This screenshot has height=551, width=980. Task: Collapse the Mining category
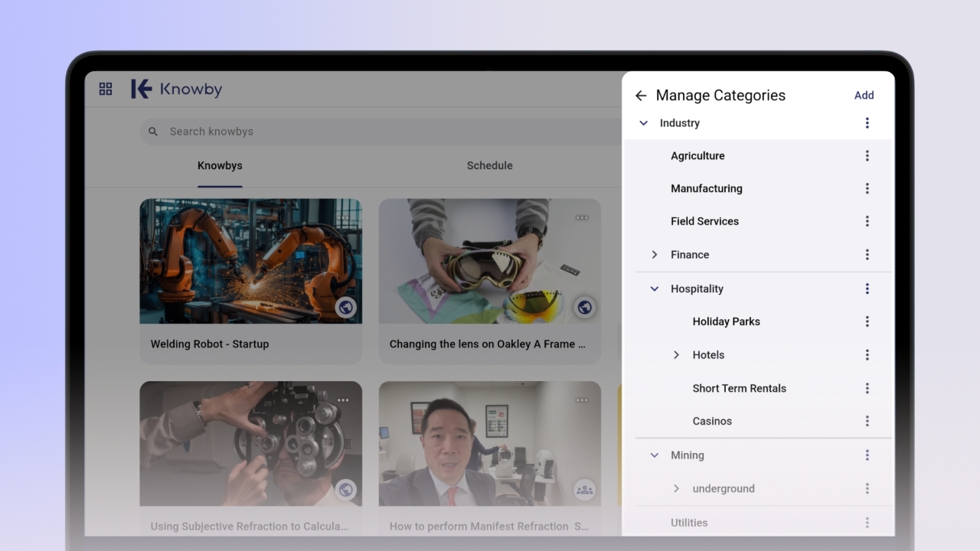[x=655, y=455]
